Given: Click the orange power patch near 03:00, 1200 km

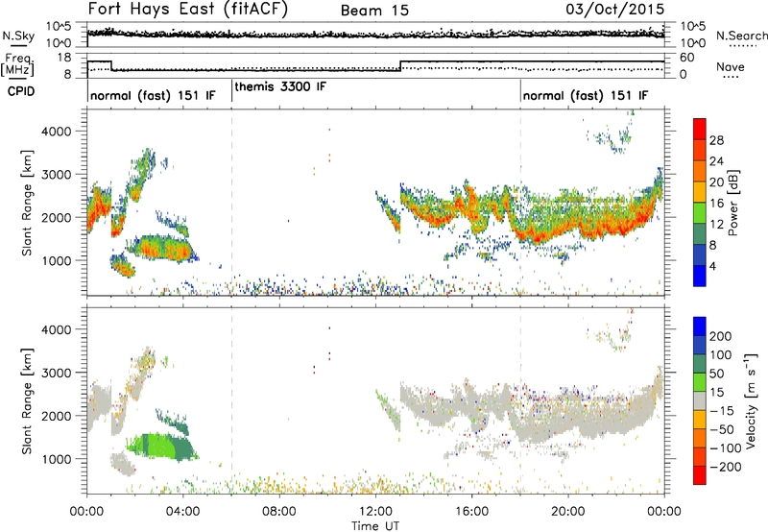Looking at the screenshot, I should (161, 249).
